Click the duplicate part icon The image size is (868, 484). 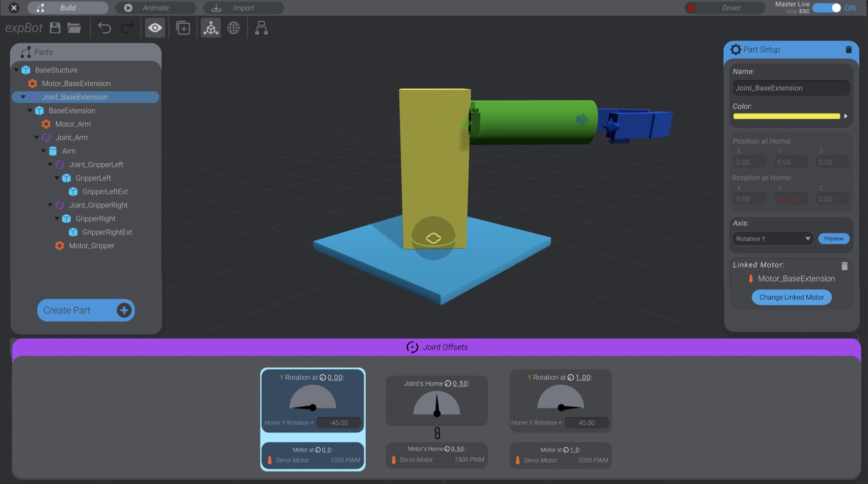pos(183,28)
